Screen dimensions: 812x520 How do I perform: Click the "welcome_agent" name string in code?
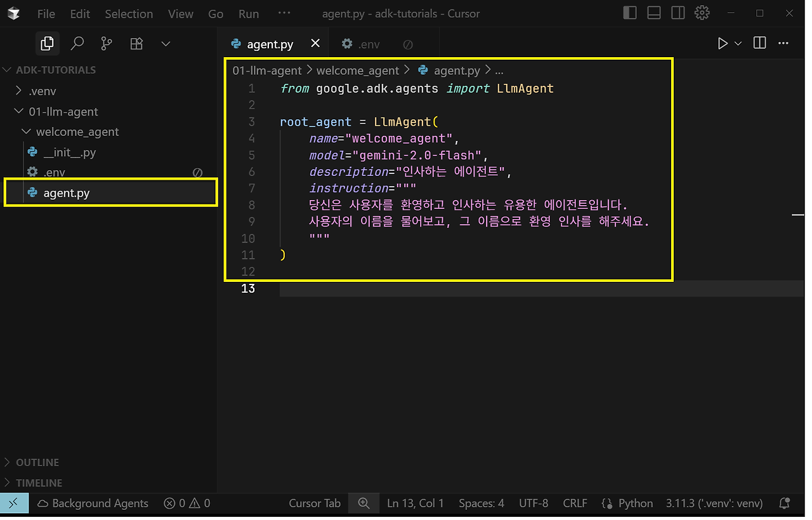click(x=400, y=138)
